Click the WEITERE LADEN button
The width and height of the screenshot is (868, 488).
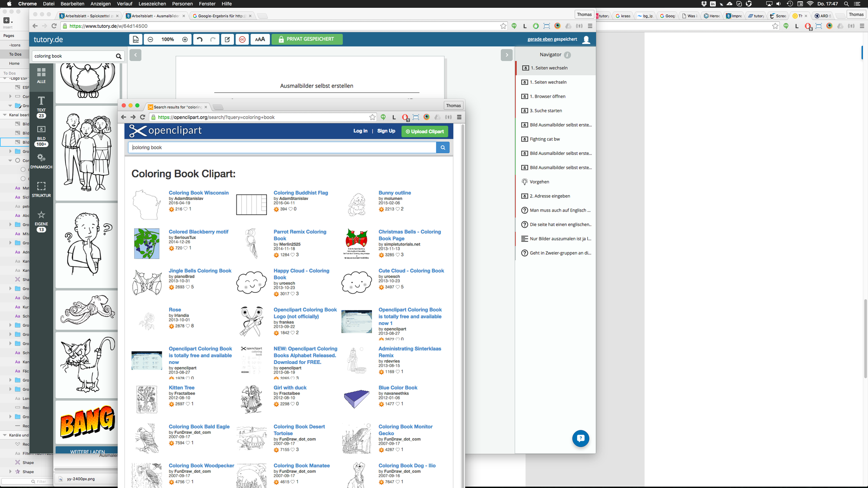click(x=87, y=451)
